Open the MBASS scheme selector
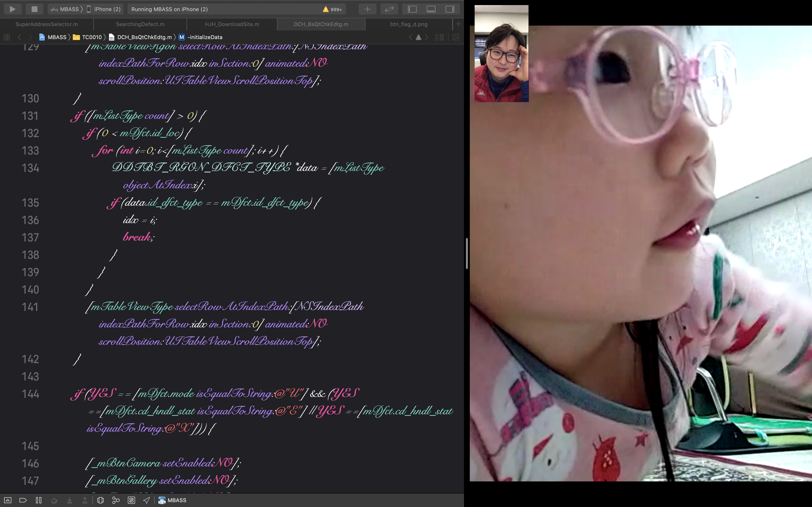Screen dimensions: 812x507 [x=65, y=9]
